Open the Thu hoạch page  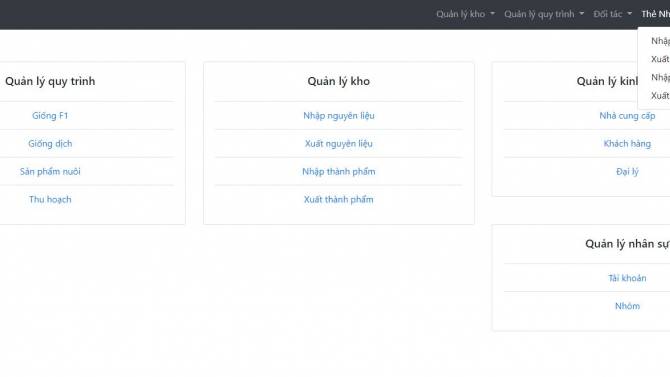50,199
